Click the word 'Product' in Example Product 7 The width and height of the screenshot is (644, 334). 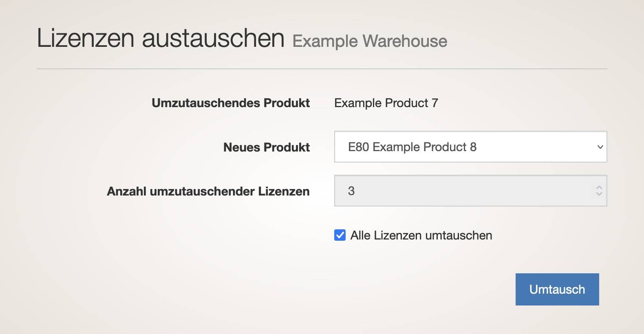406,103
